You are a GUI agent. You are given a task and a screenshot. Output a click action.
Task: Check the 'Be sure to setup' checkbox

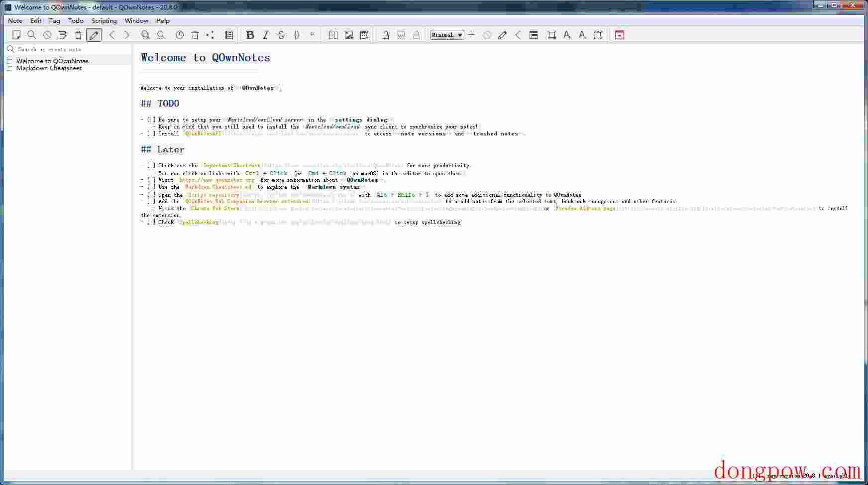tap(151, 120)
